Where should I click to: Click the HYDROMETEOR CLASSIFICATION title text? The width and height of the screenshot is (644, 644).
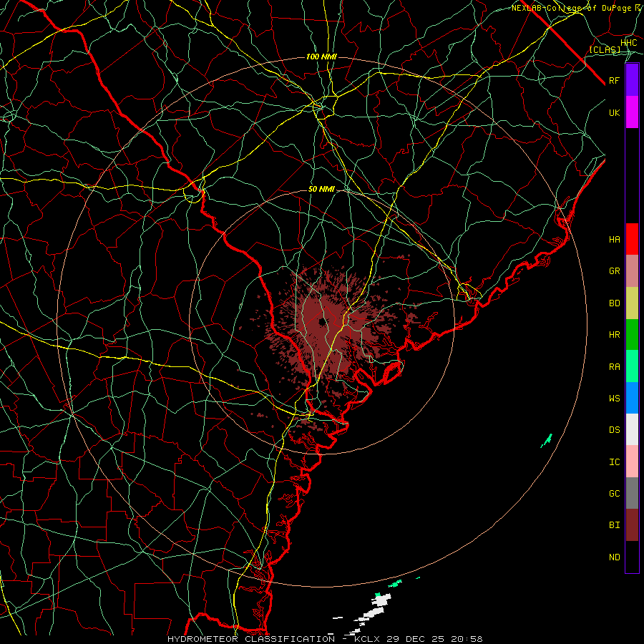pos(251,639)
